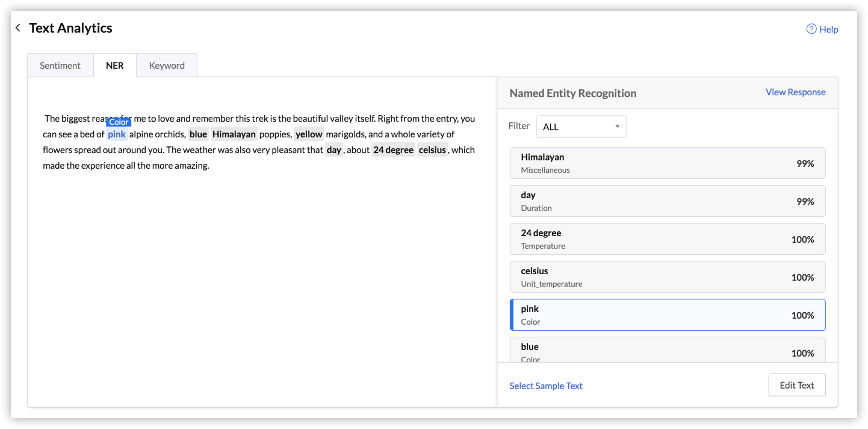Open the Keyword tab
Viewport: 868px width, 429px height.
[x=167, y=65]
